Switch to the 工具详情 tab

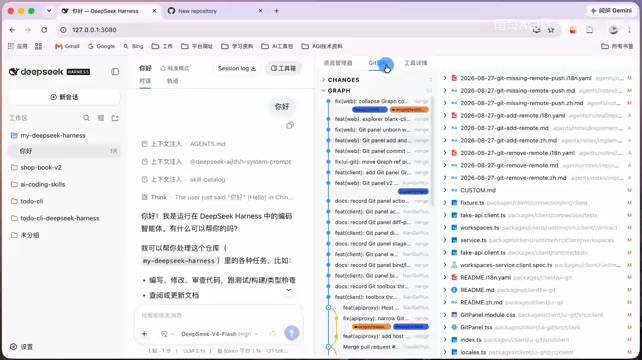tap(416, 63)
